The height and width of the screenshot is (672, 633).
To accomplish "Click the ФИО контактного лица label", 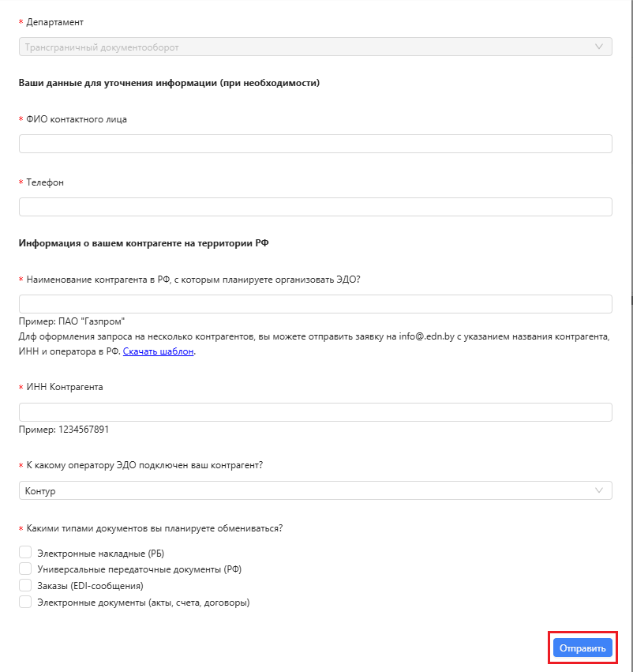I will pos(77,119).
